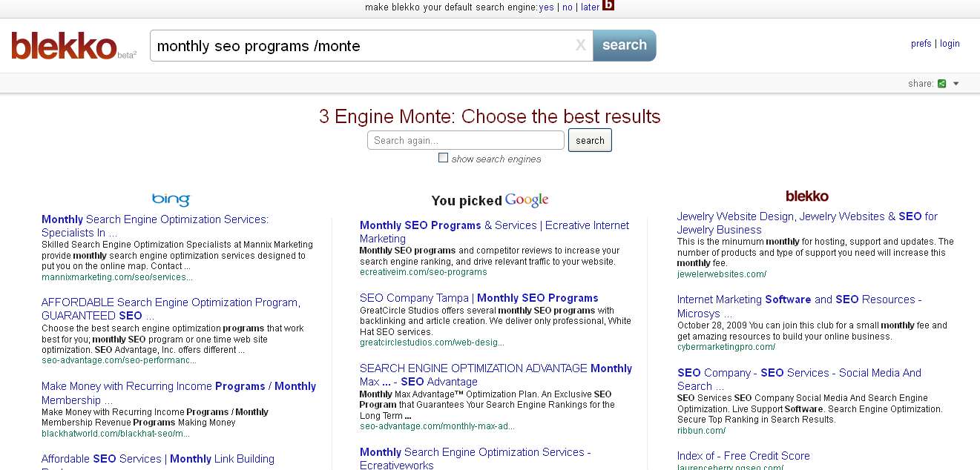980x470 pixels.
Task: Choose 'later' for default search engine prompt
Action: [x=591, y=7]
